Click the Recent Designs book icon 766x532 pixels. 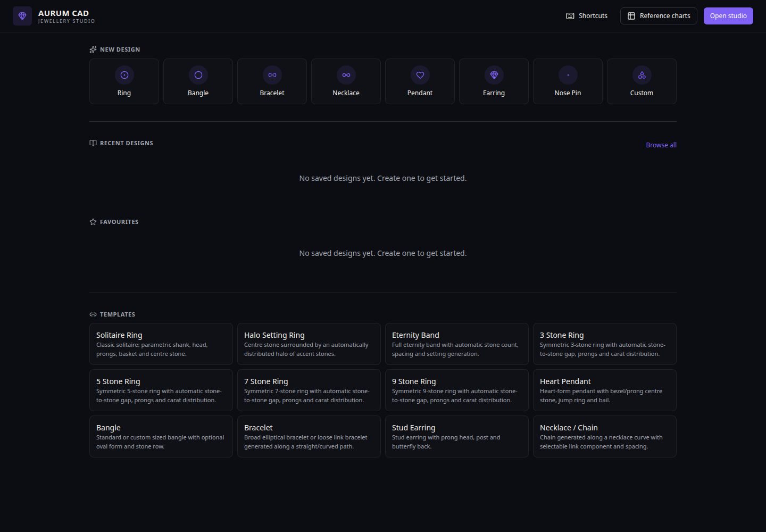click(93, 143)
